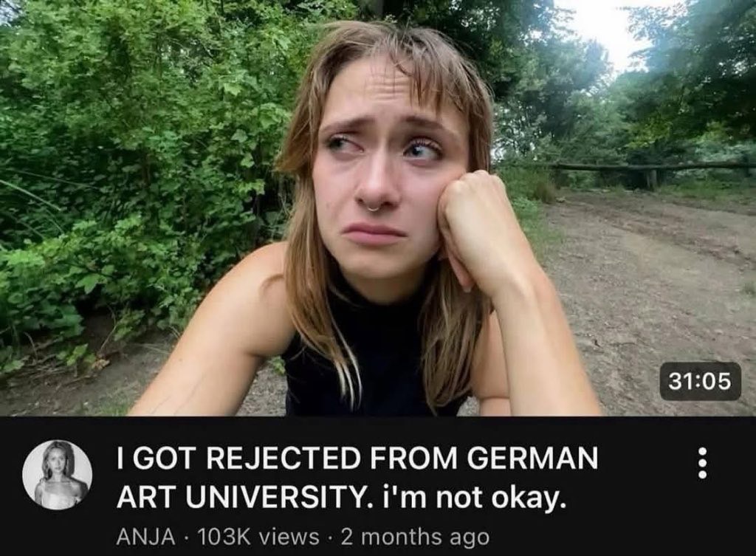
Task: Visit the ANJA channel name link
Action: point(145,537)
